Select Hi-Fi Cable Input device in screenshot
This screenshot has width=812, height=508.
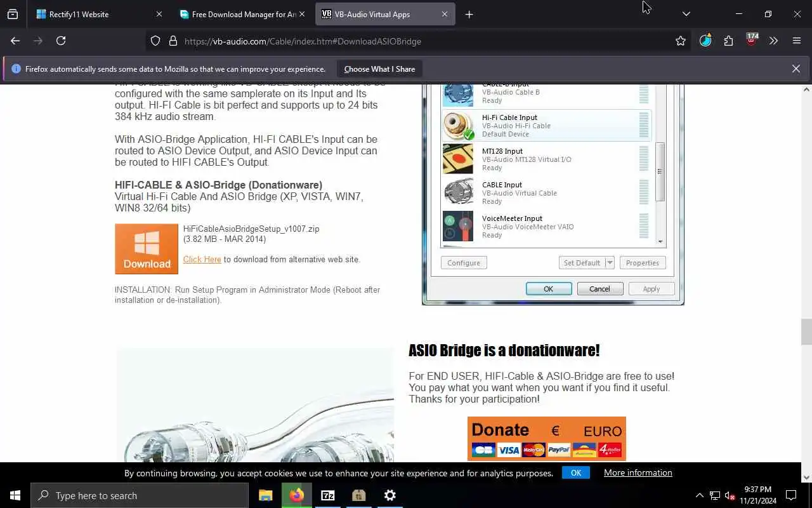point(546,126)
